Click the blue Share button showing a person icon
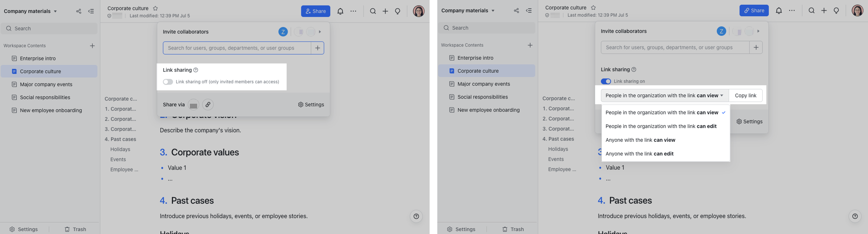This screenshot has width=868, height=234. pyautogui.click(x=315, y=11)
